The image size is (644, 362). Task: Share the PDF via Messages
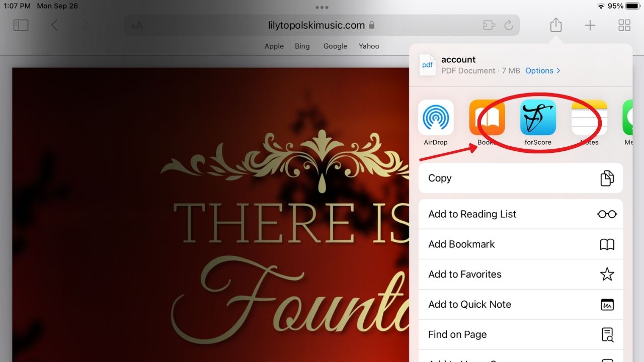coord(627,118)
